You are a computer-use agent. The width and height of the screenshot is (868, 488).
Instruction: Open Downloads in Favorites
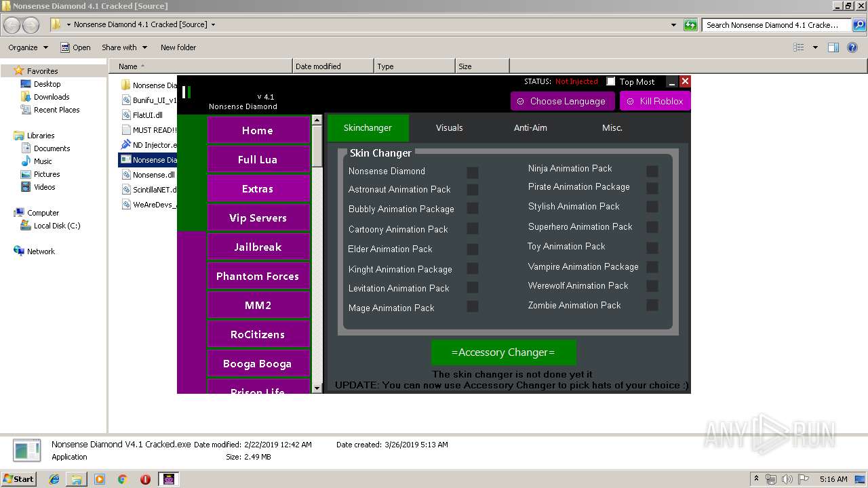[x=51, y=97]
